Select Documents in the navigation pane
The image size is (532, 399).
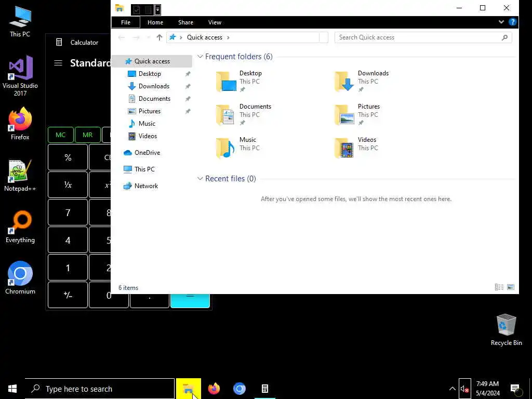(154, 99)
